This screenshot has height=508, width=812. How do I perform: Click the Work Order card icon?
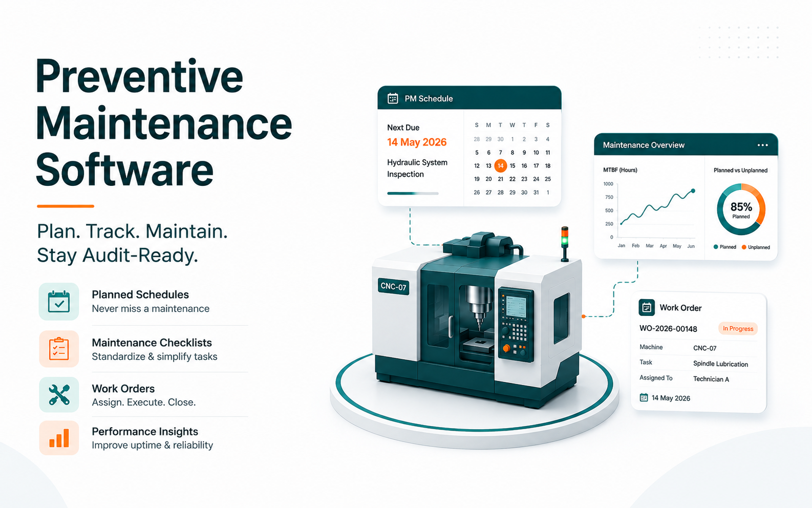coord(647,307)
